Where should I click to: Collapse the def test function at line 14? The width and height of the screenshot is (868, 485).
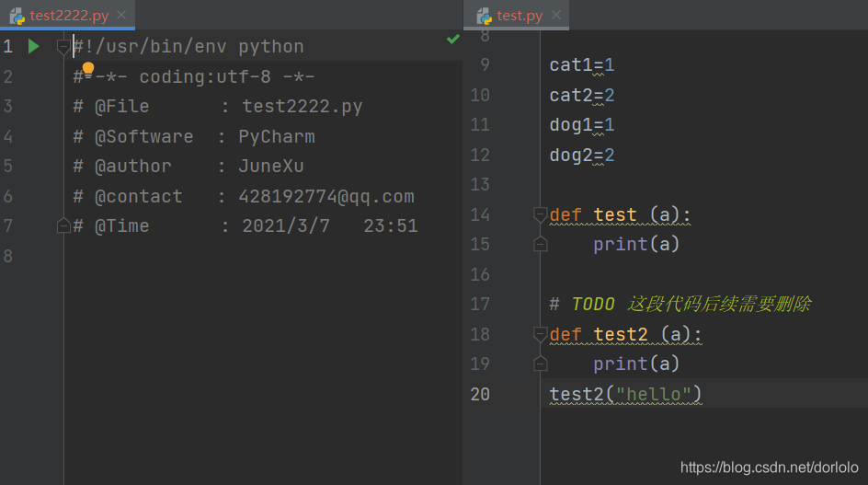[x=540, y=214]
